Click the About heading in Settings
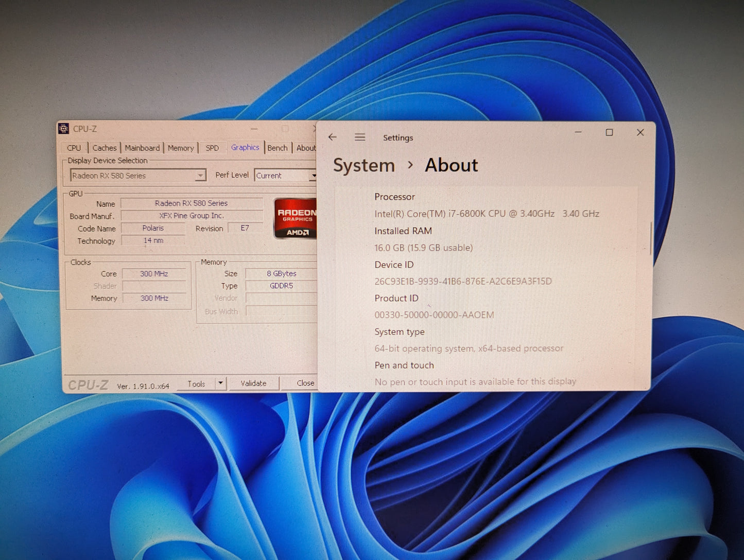The width and height of the screenshot is (744, 560). [x=452, y=165]
